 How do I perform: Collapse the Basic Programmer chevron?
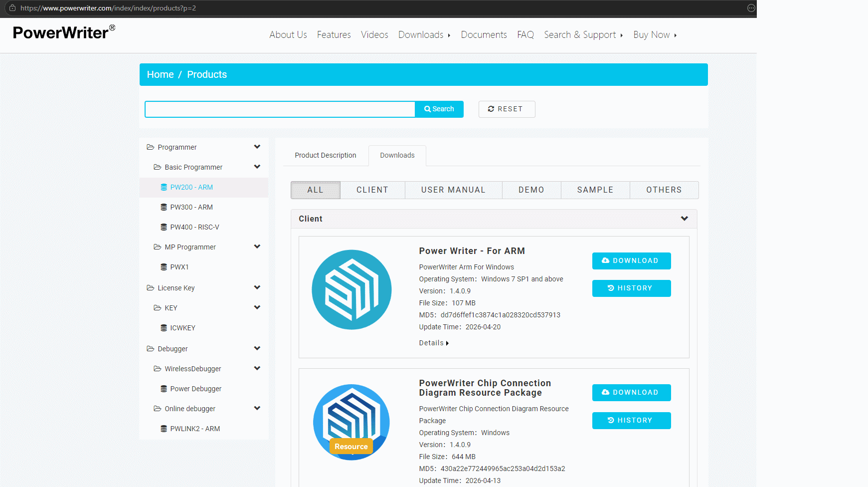[257, 167]
